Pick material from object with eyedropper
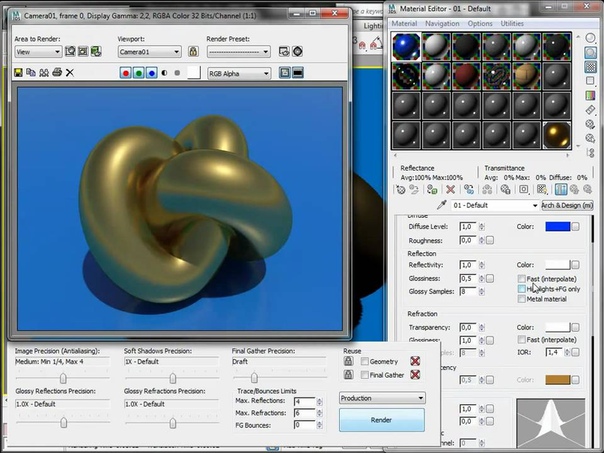 coord(441,205)
